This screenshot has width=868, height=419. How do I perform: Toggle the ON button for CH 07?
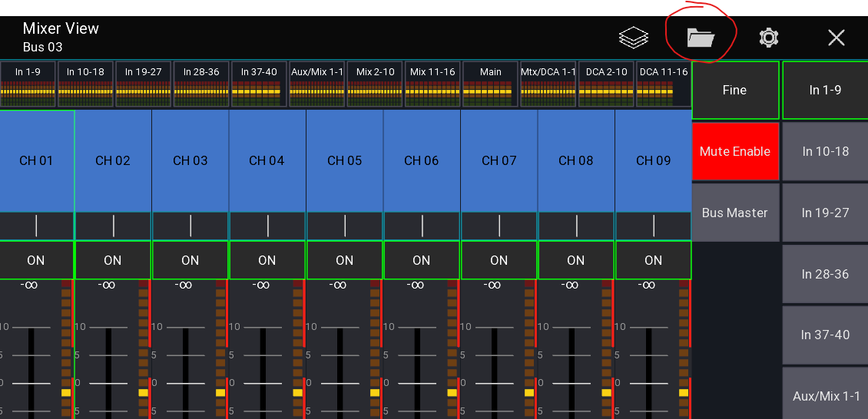point(499,260)
